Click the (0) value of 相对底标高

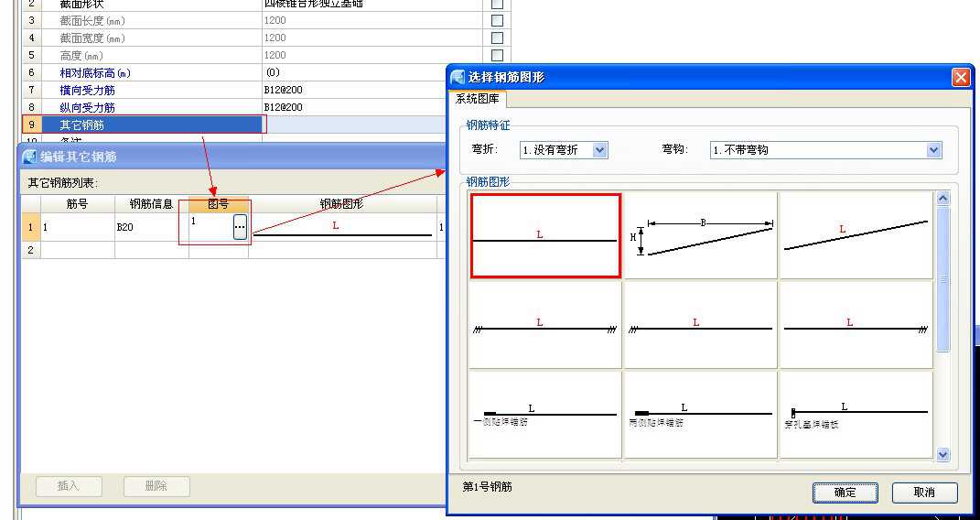pos(273,72)
